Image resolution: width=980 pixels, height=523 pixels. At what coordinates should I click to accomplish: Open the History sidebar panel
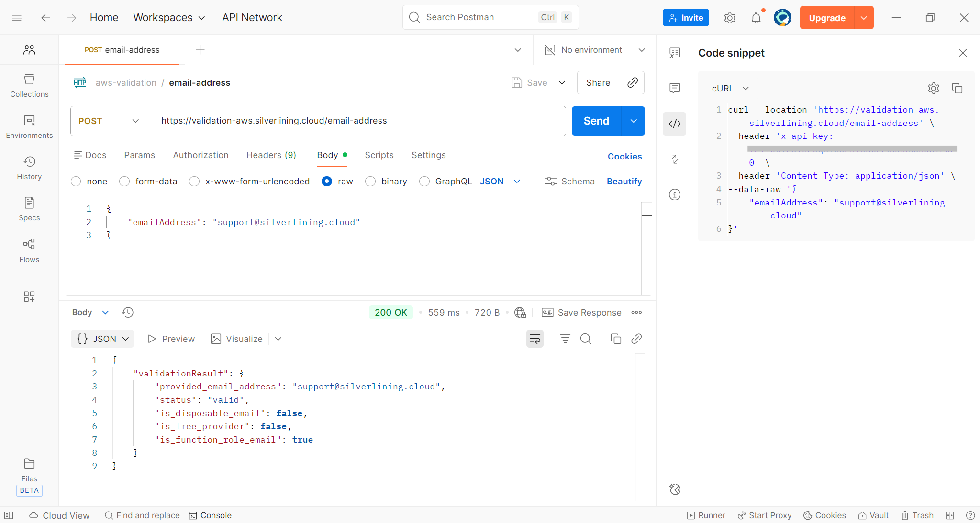[29, 168]
